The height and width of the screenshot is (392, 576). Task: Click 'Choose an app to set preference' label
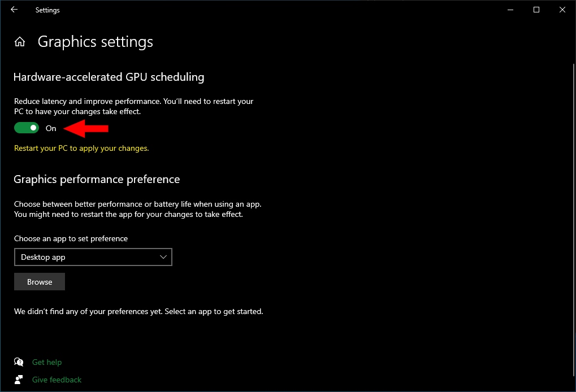pyautogui.click(x=71, y=238)
